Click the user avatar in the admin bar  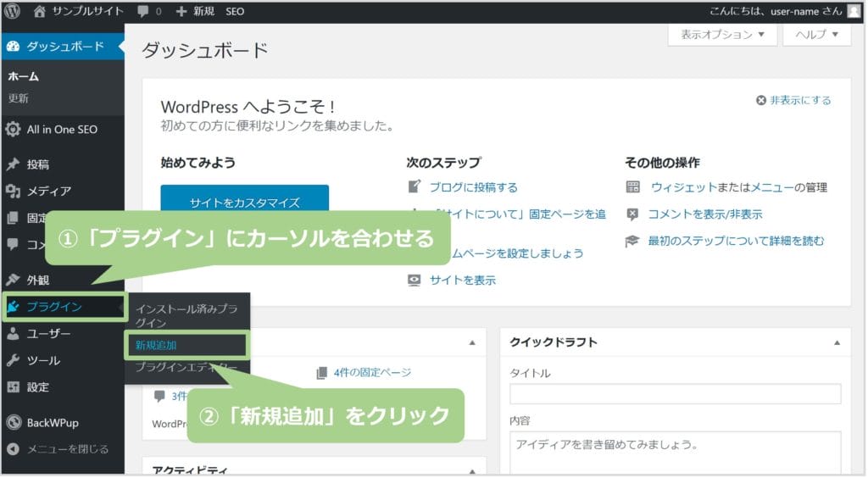pyautogui.click(x=854, y=11)
